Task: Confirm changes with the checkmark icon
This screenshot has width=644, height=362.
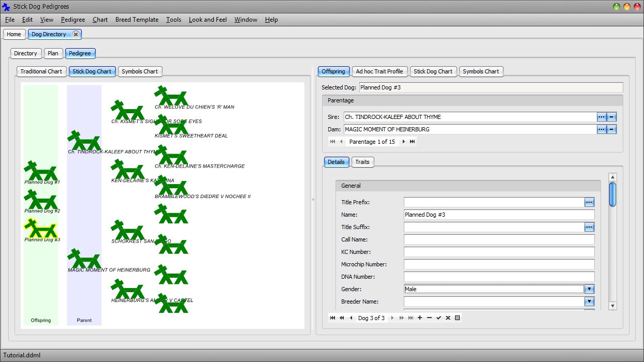Action: click(x=438, y=318)
